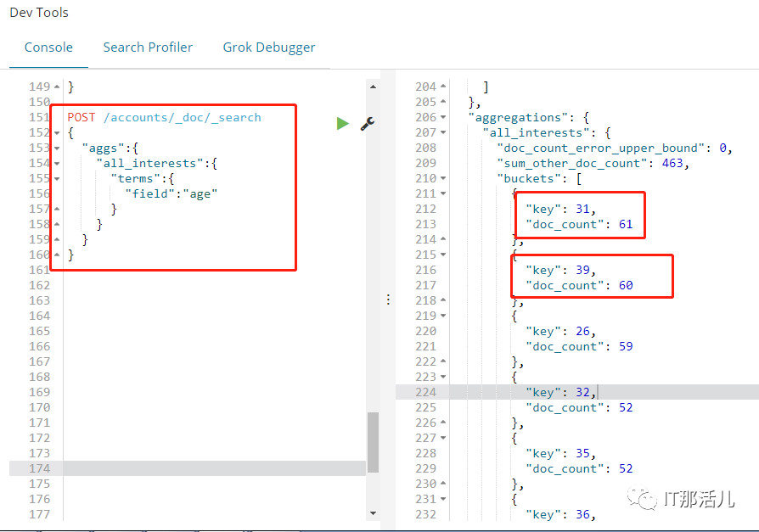Image resolution: width=759 pixels, height=532 pixels.
Task: Collapse bucket fold at output line 223
Action: coord(443,377)
